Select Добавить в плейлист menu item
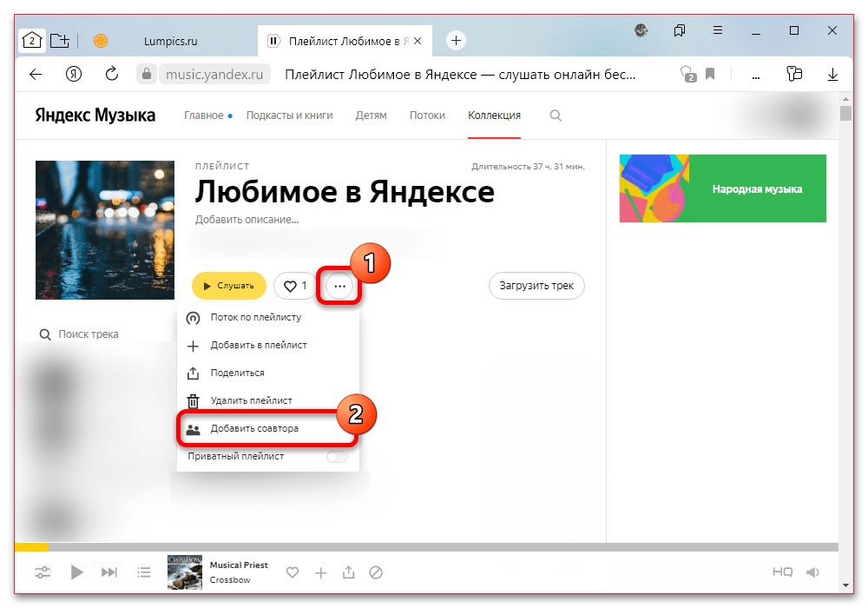Image resolution: width=868 pixels, height=608 pixels. [268, 345]
